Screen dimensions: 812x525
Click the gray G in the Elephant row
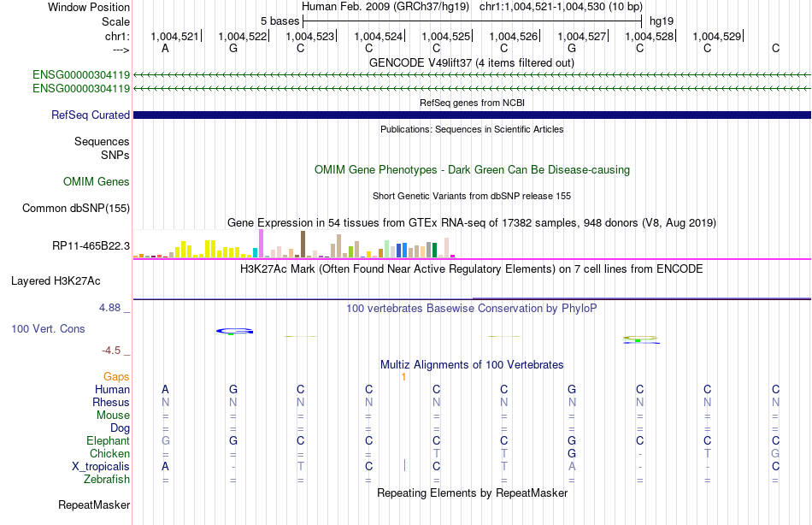pyautogui.click(x=166, y=440)
